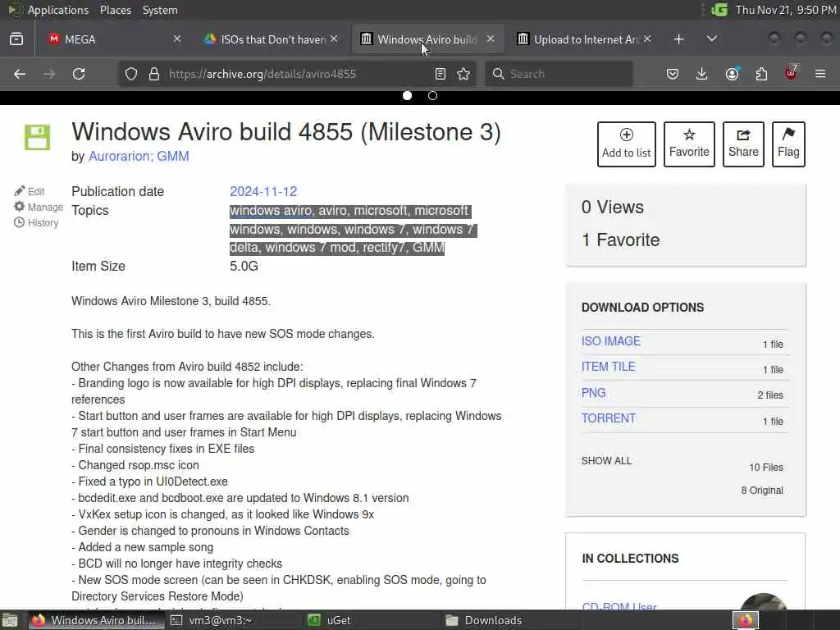Open the Firefox downloads arrow icon
The height and width of the screenshot is (630, 840).
pyautogui.click(x=702, y=74)
